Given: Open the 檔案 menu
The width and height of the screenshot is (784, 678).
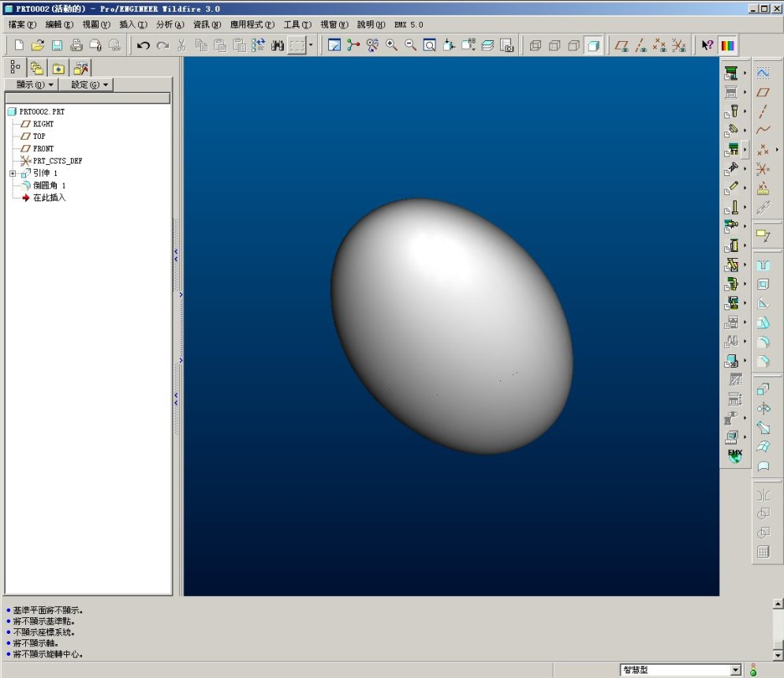Looking at the screenshot, I should [x=22, y=24].
